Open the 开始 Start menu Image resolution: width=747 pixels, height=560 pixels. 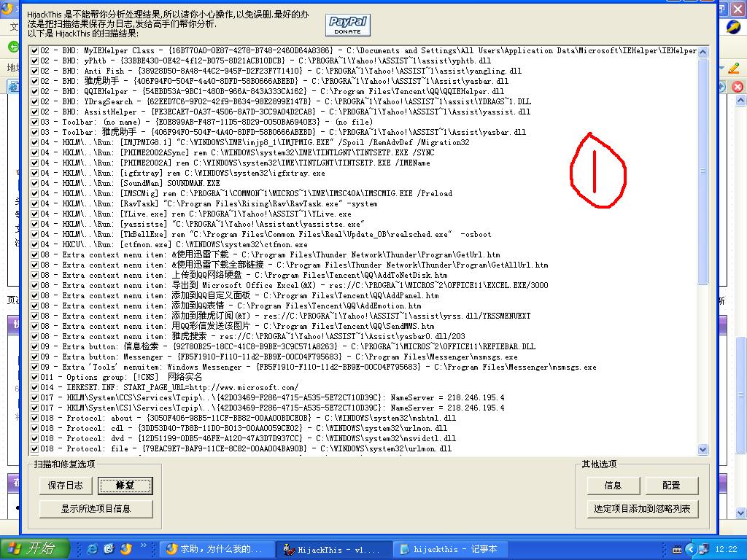[35, 548]
